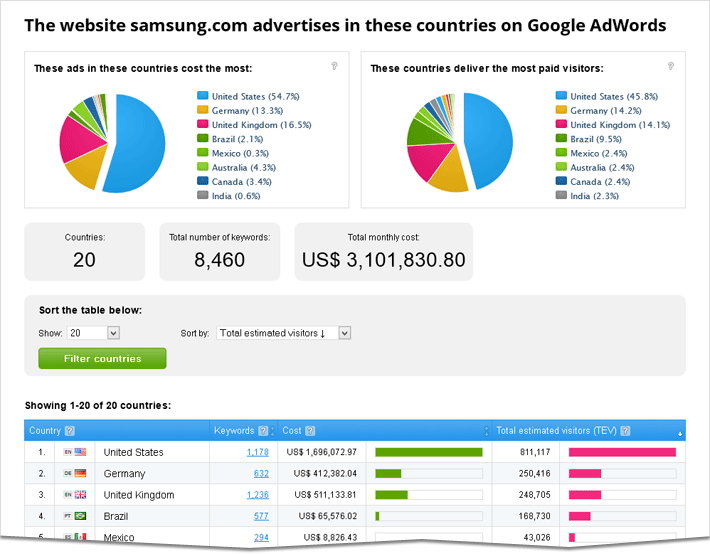Click the pink visitors bar for Germany
Image resolution: width=710 pixels, height=554 pixels.
[585, 473]
